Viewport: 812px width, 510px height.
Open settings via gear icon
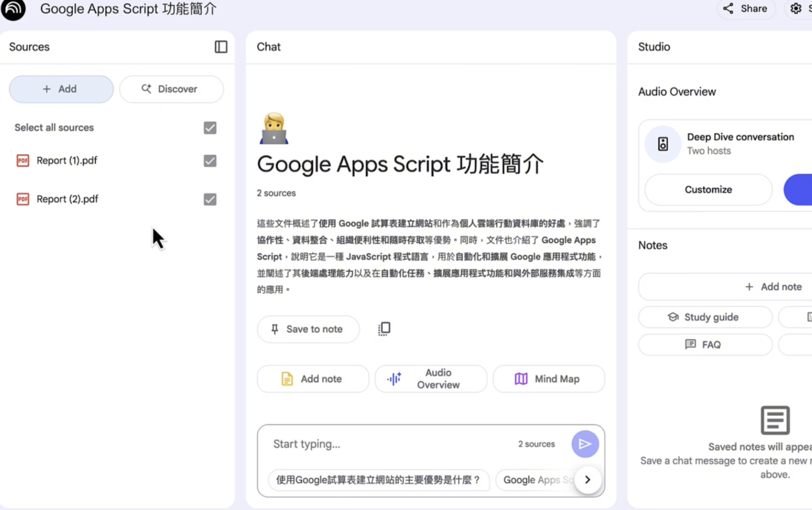click(796, 9)
